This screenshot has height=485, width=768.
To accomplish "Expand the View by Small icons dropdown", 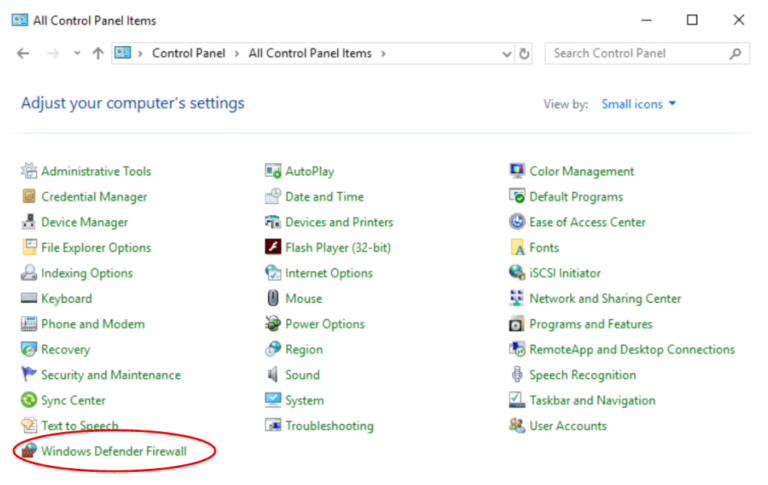I will [x=638, y=104].
